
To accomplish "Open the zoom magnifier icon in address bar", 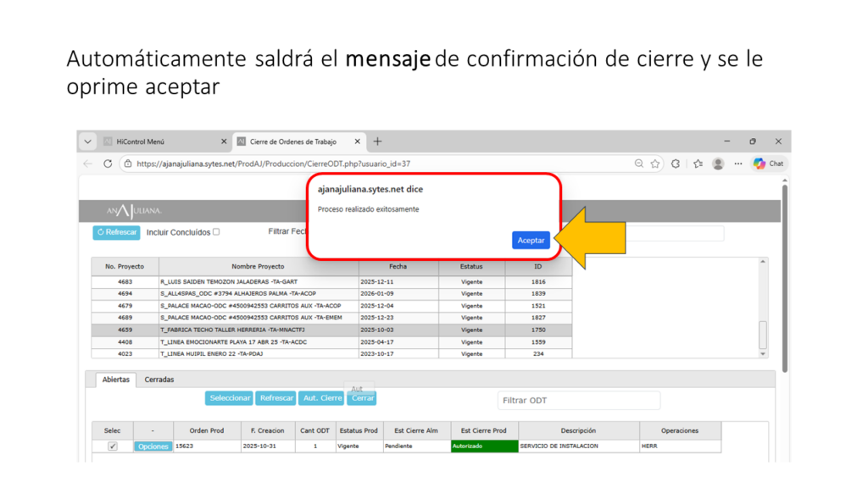I will coord(638,164).
